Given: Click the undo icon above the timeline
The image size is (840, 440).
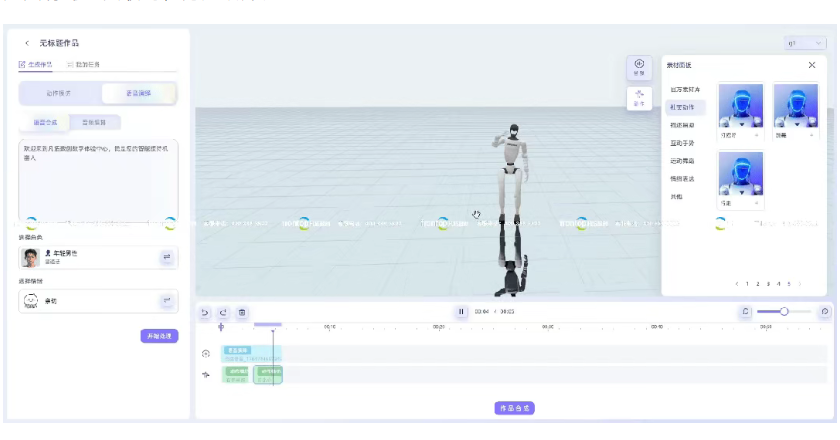Looking at the screenshot, I should click(x=205, y=312).
